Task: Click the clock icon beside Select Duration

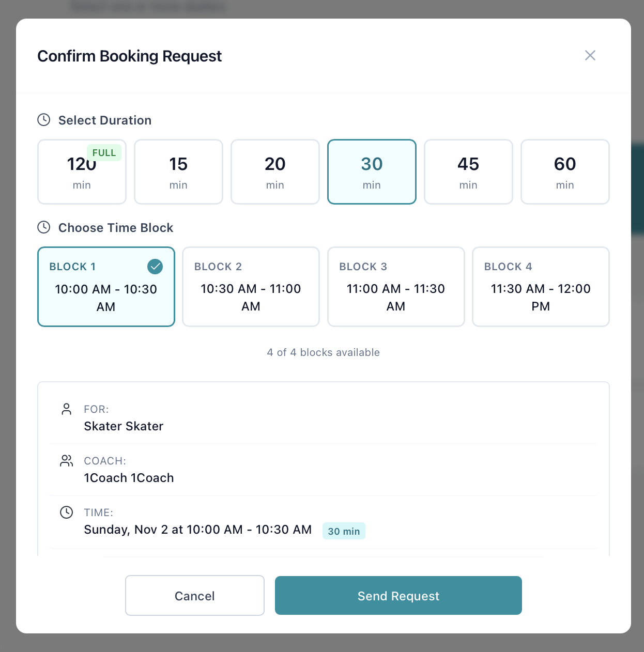Action: pyautogui.click(x=43, y=120)
